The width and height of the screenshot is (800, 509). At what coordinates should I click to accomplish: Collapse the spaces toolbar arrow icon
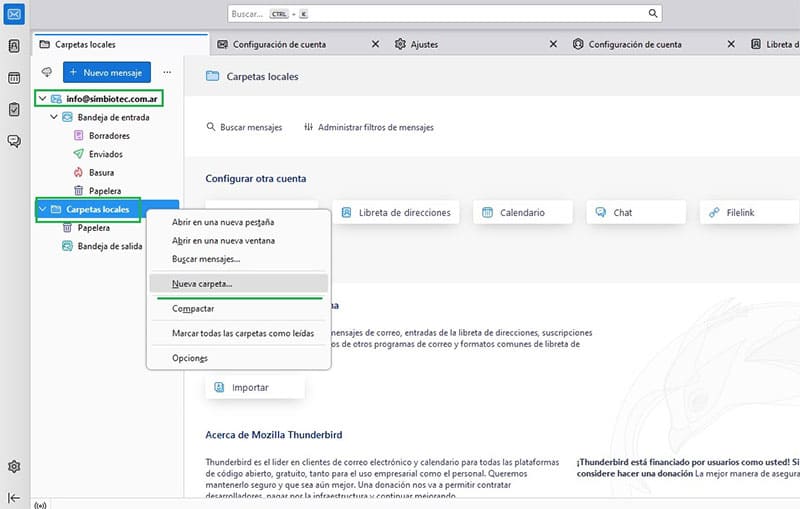point(14,498)
